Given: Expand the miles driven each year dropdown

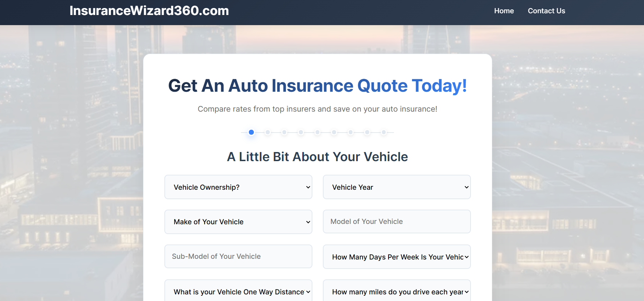Looking at the screenshot, I should click(397, 290).
